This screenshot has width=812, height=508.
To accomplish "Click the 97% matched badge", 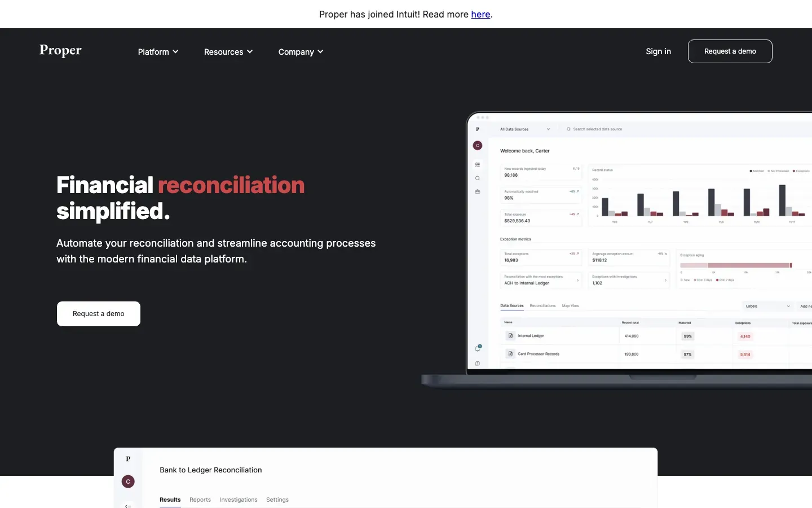I will point(687,354).
